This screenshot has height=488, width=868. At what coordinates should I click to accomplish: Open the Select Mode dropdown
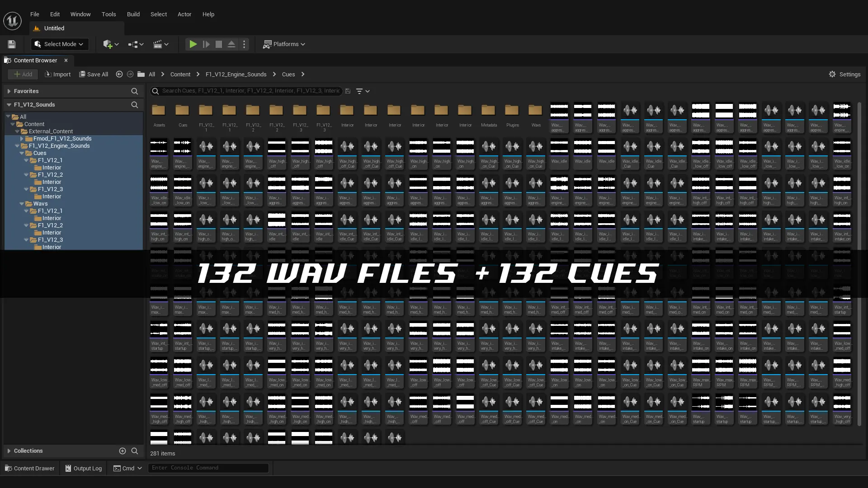(60, 44)
